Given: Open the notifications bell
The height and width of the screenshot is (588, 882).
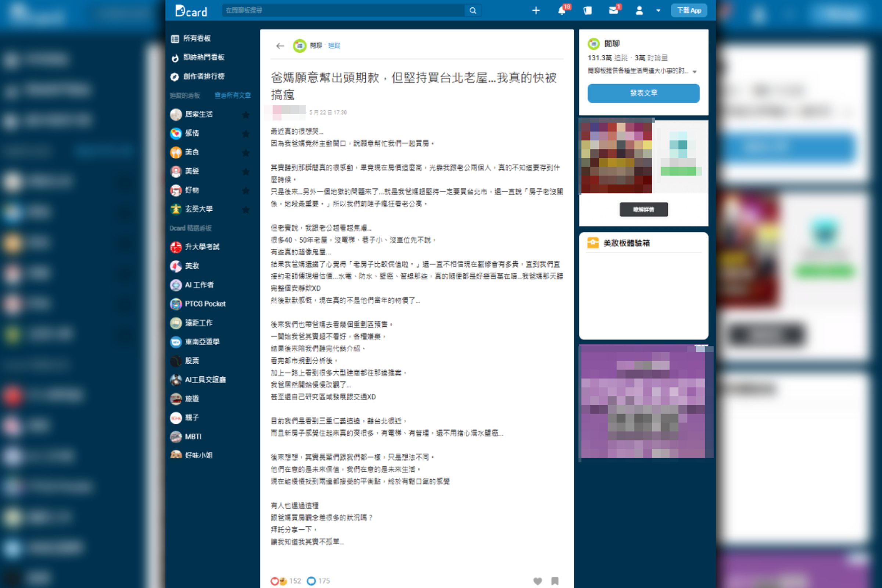Looking at the screenshot, I should point(562,11).
